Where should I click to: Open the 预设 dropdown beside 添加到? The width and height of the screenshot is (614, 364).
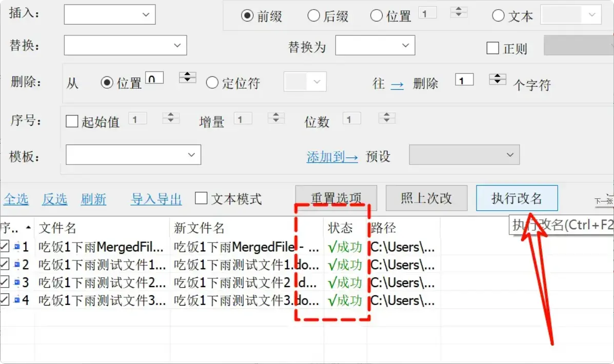(x=509, y=155)
